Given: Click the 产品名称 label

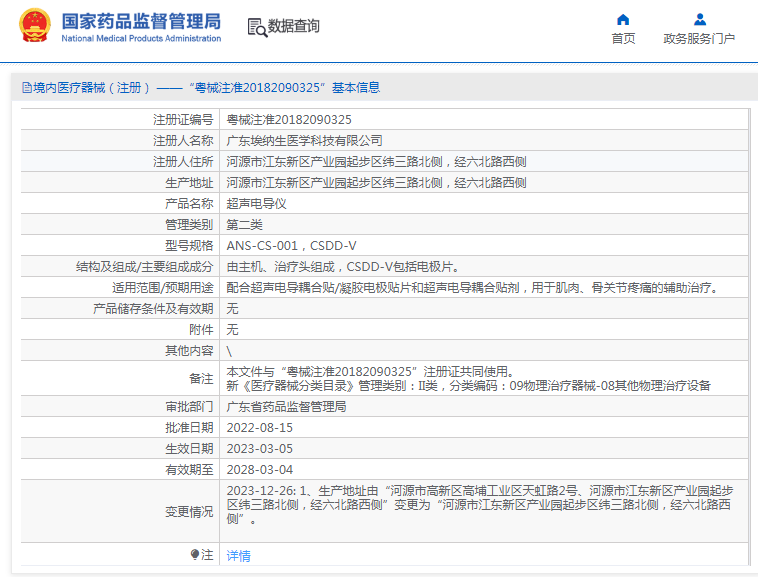Looking at the screenshot, I should tap(189, 203).
